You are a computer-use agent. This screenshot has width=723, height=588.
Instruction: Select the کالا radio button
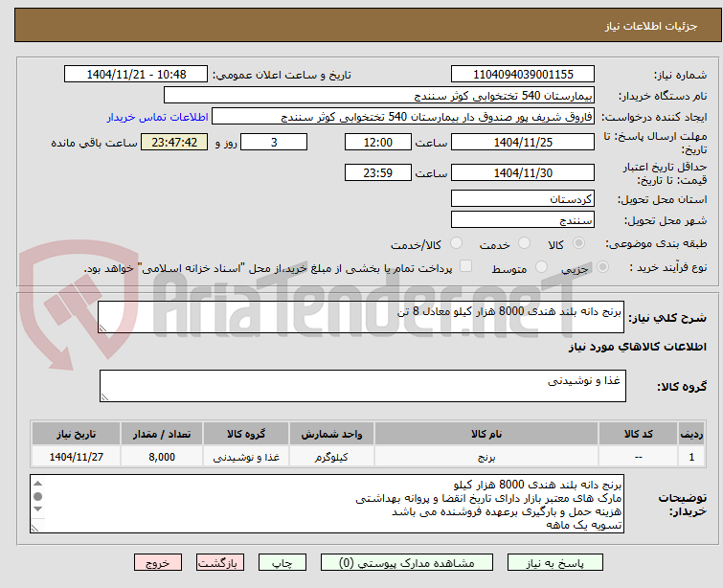(x=578, y=243)
